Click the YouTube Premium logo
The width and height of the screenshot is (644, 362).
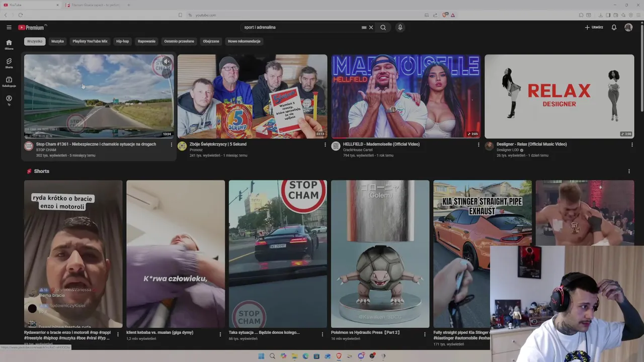coord(32,27)
